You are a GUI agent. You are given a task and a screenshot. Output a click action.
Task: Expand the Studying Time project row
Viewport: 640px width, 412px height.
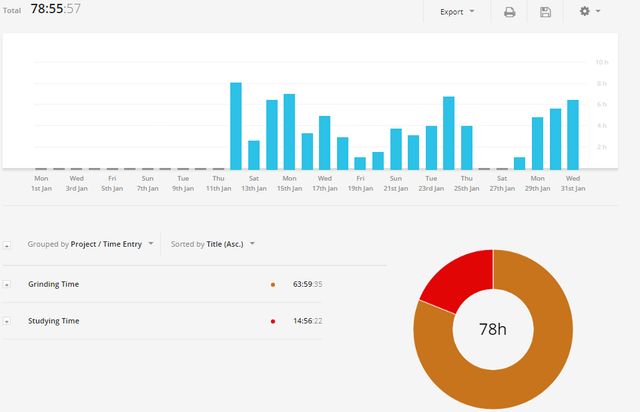[x=7, y=321]
